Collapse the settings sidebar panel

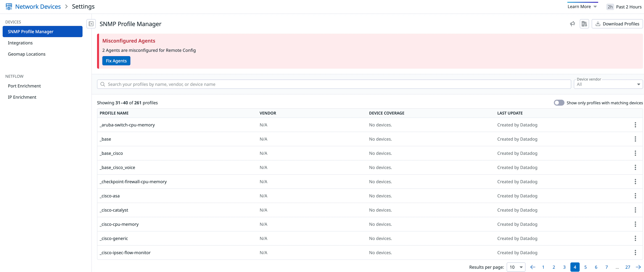pos(91,24)
